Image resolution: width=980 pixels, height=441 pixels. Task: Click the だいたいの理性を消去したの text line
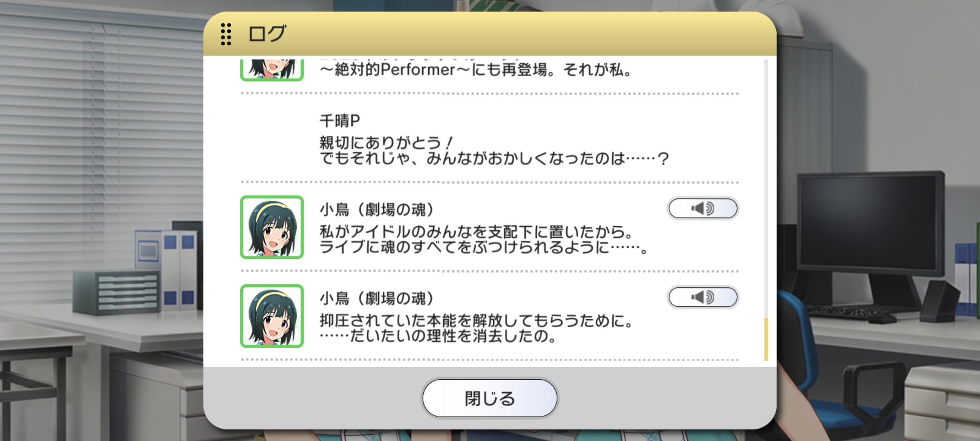click(438, 336)
